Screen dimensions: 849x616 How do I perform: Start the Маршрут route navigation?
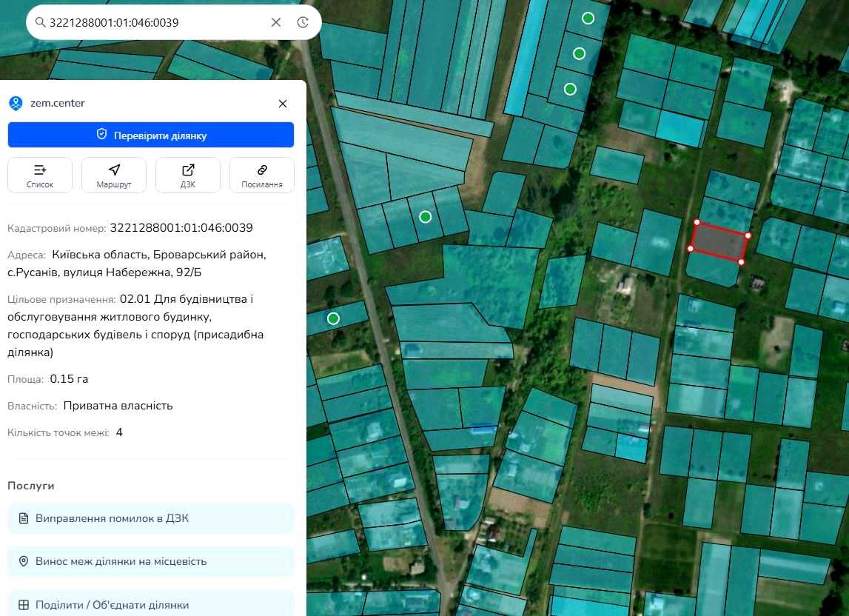tap(114, 175)
